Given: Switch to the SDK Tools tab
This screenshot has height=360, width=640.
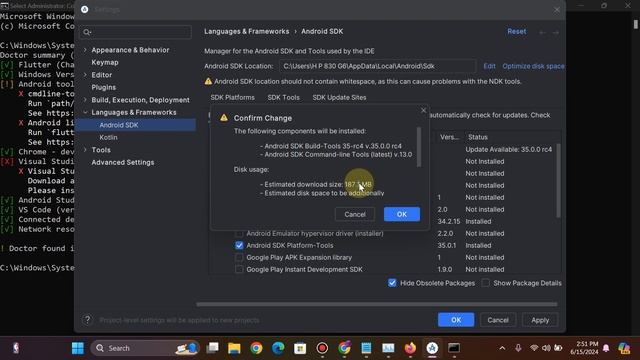Looking at the screenshot, I should 284,98.
